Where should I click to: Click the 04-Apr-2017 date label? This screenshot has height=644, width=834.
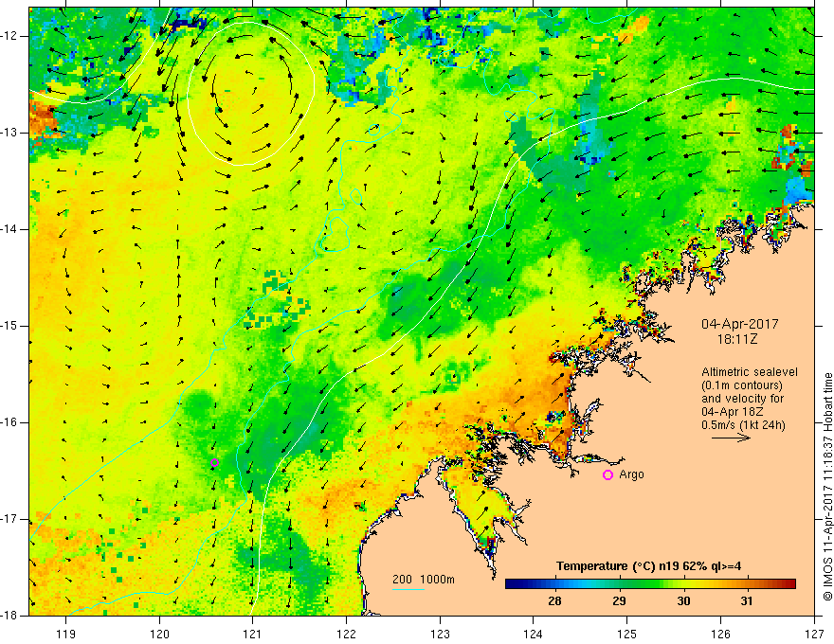(739, 324)
